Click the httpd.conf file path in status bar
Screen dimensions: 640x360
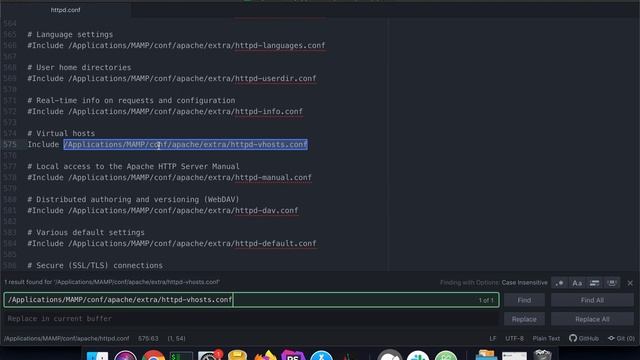tap(67, 338)
